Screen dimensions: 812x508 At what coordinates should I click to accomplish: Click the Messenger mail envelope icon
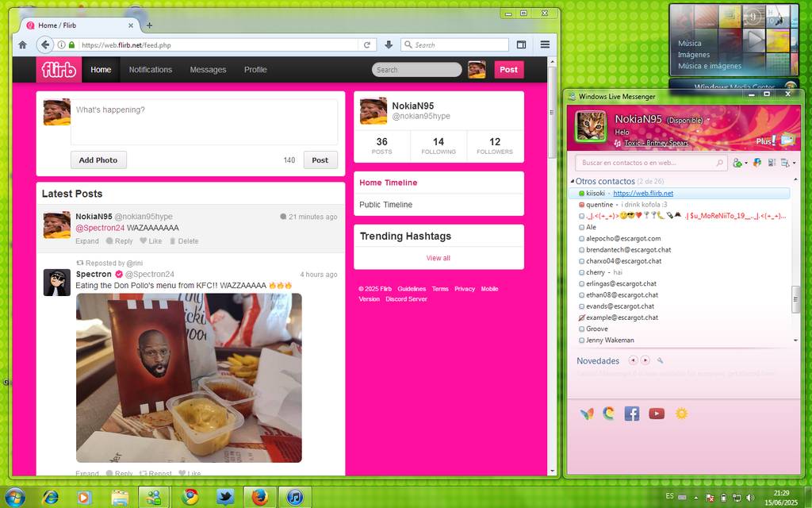point(787,139)
